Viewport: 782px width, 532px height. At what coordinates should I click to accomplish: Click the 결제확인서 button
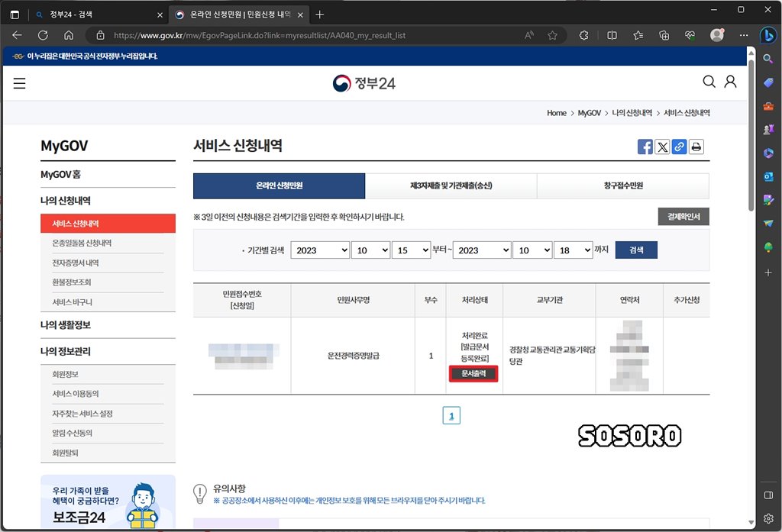pyautogui.click(x=683, y=217)
